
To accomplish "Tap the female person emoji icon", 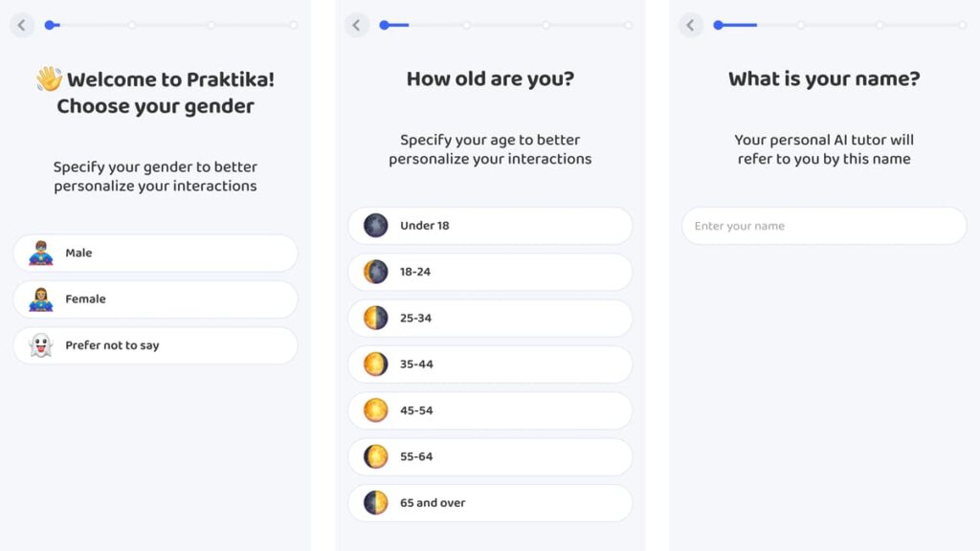I will coord(41,299).
